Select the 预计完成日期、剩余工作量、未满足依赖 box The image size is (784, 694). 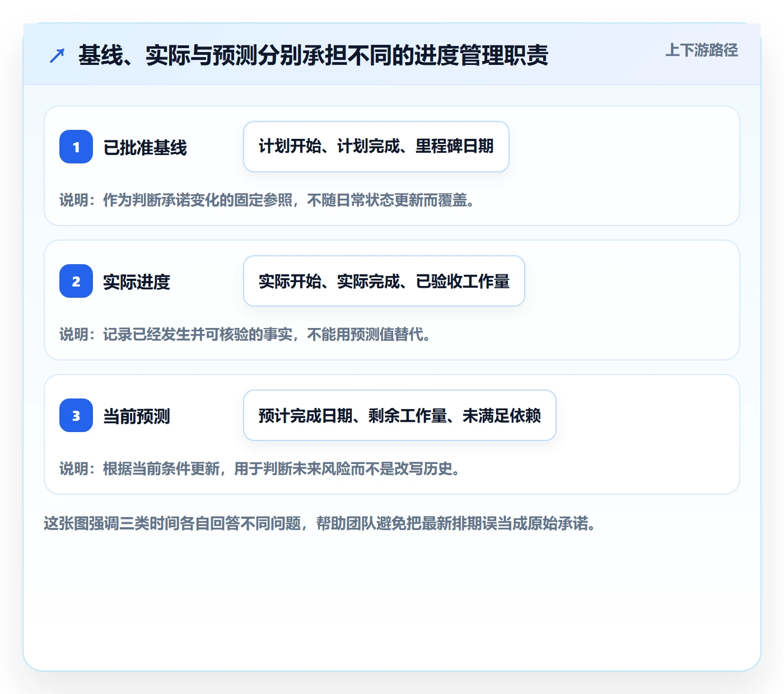tap(400, 415)
